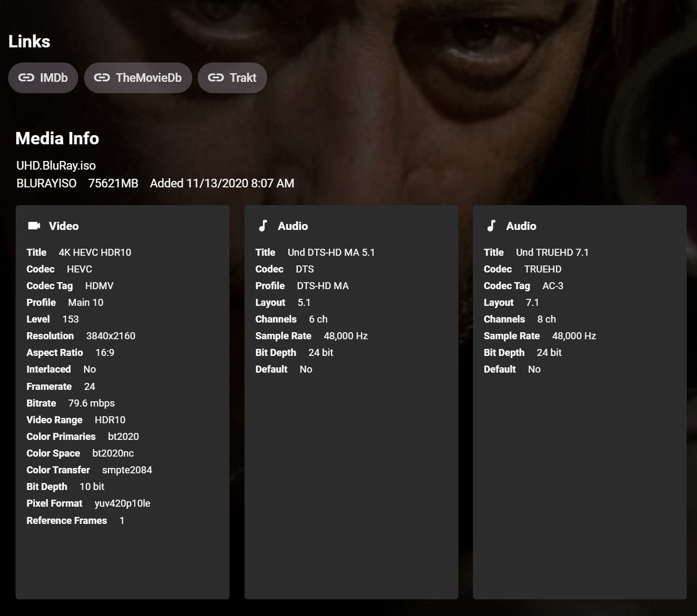Image resolution: width=697 pixels, height=616 pixels.
Task: Click the Media Info heading
Action: (57, 138)
